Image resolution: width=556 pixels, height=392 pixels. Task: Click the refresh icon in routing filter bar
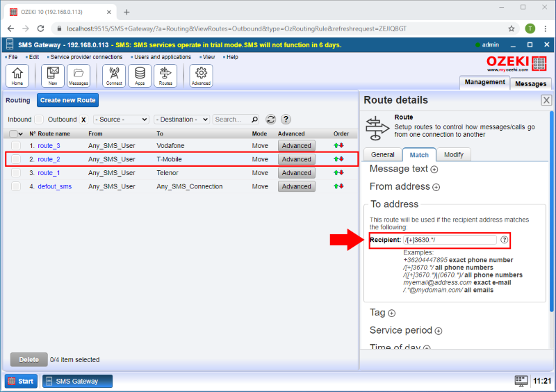(x=271, y=120)
